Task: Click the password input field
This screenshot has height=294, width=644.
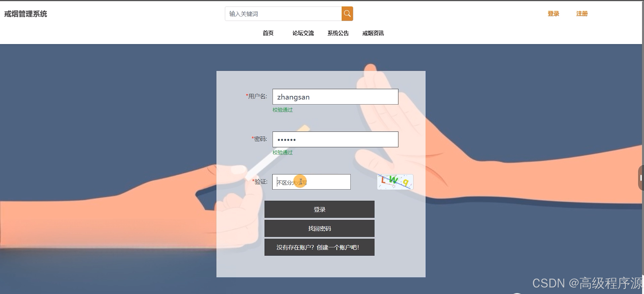Action: click(335, 139)
